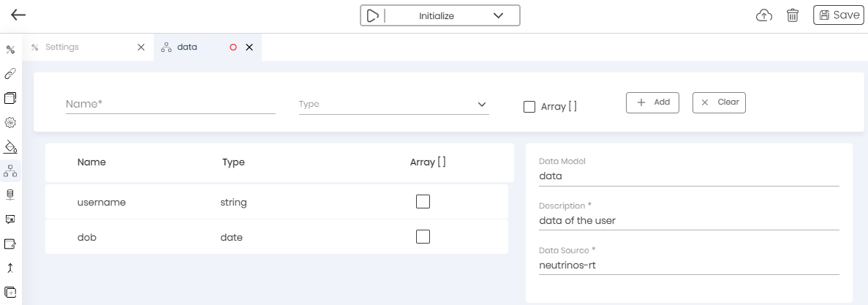Image resolution: width=868 pixels, height=305 pixels.
Task: Open the link icon in sidebar
Action: click(x=10, y=74)
